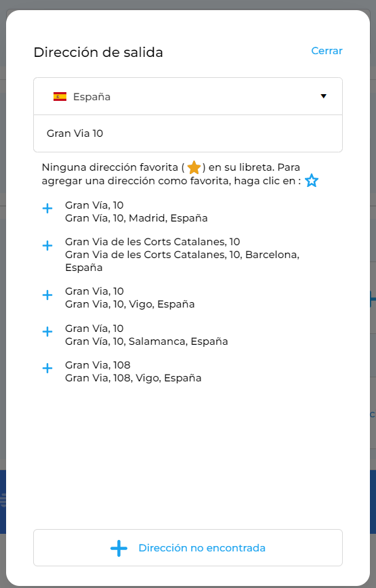This screenshot has width=376, height=588.
Task: Choose Gran Via de les Corts Catalanes suggestion
Action: pos(182,255)
